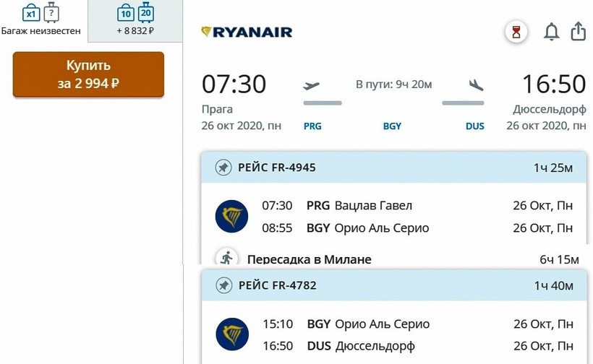Click the PRG airport code link

(312, 126)
